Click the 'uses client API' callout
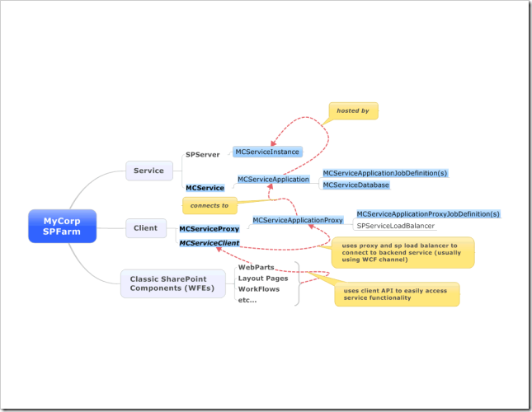The image size is (532, 412). (397, 294)
